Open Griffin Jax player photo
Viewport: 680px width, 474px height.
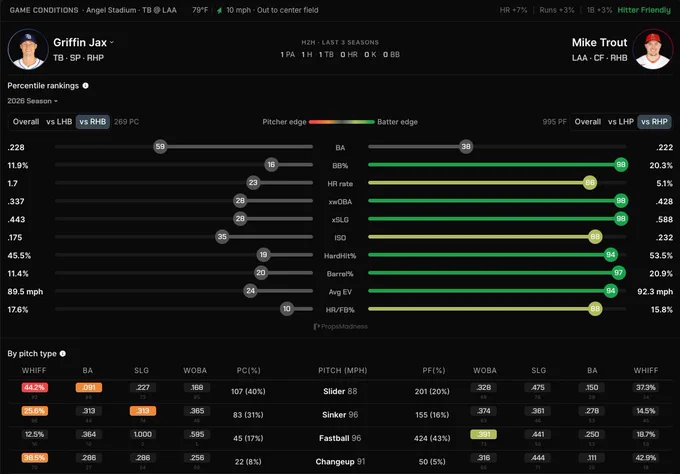pos(28,49)
